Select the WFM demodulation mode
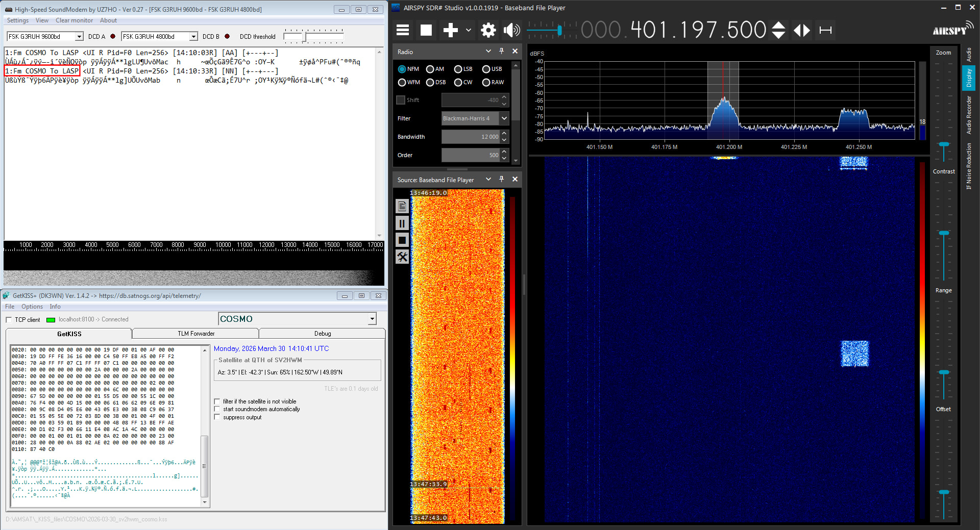The height and width of the screenshot is (530, 980). pos(402,83)
